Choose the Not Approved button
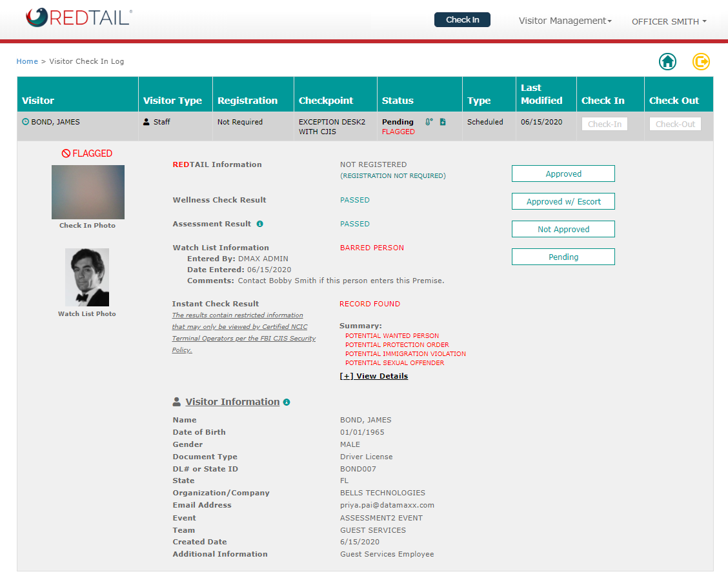Screen dimensions: 728x585 563,229
